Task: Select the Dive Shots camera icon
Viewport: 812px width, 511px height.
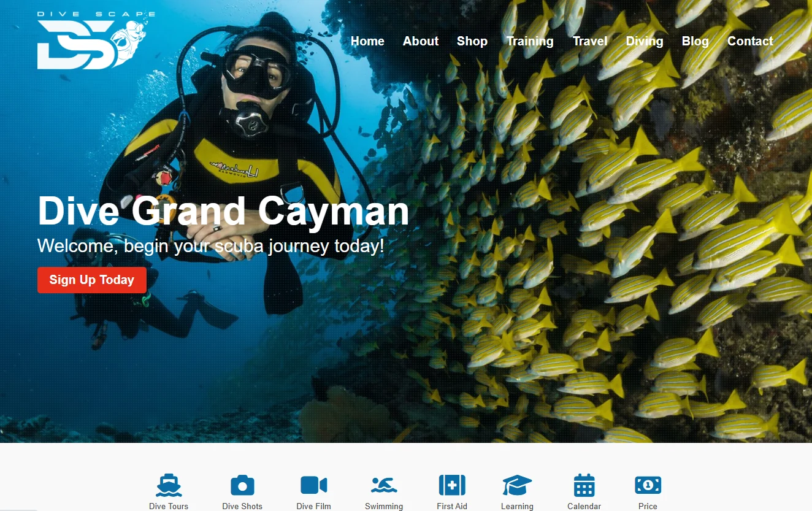Action: 242,485
